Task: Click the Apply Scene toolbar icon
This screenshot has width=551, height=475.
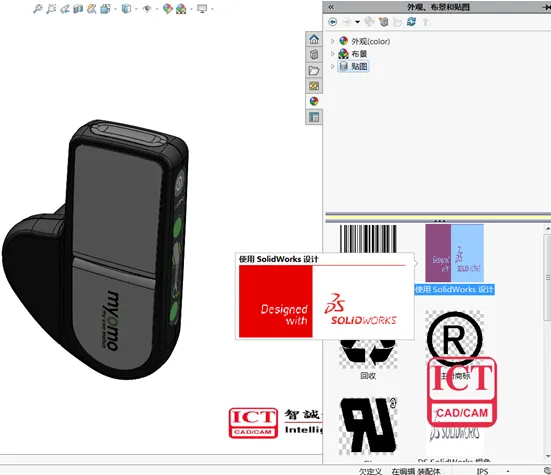Action: click(181, 9)
